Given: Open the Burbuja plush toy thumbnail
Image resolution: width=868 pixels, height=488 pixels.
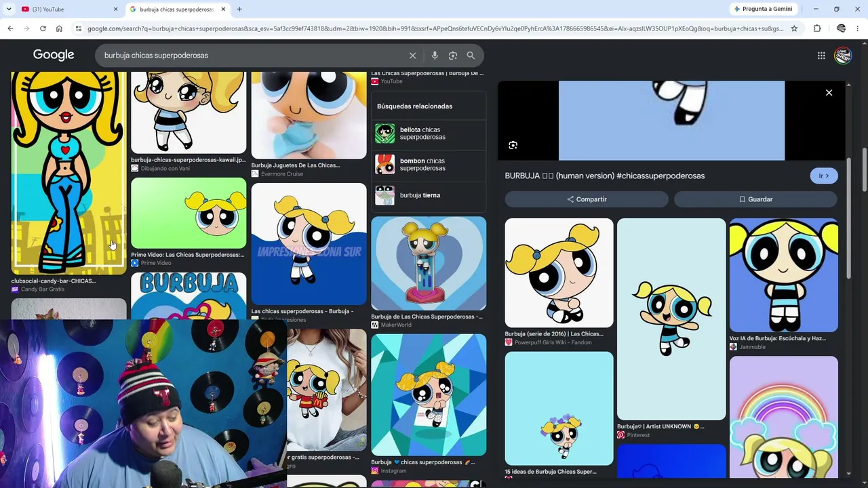Looking at the screenshot, I should (x=309, y=115).
